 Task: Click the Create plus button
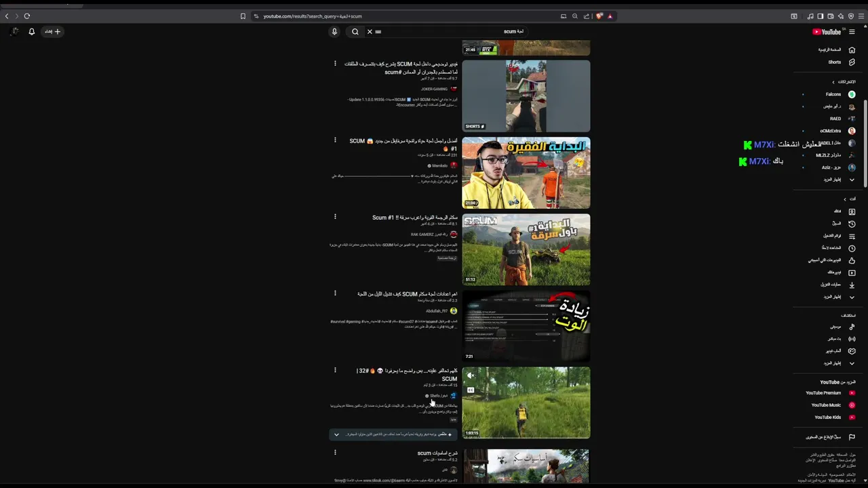pyautogui.click(x=53, y=32)
